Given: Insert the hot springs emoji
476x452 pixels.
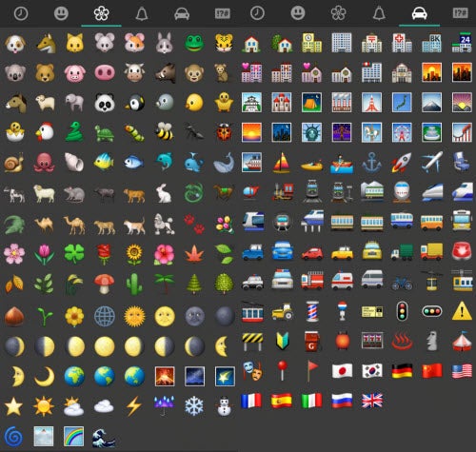Looking at the screenshot, I should tap(402, 341).
